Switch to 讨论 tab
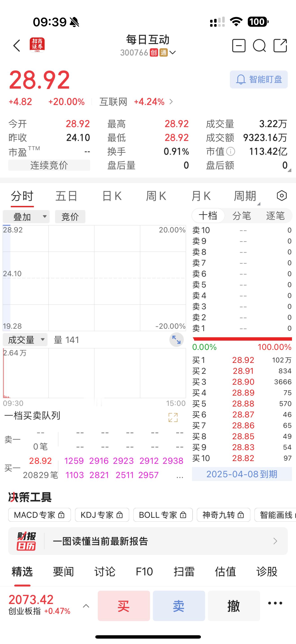 tap(105, 572)
